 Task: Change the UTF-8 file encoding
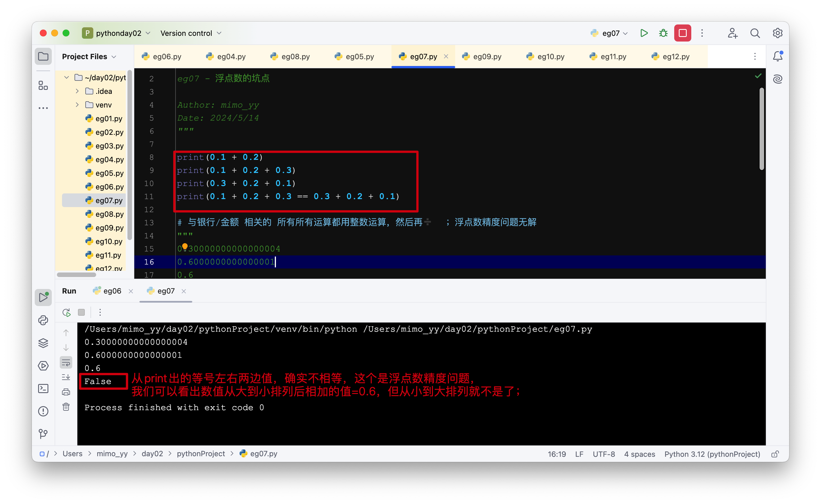click(x=604, y=454)
